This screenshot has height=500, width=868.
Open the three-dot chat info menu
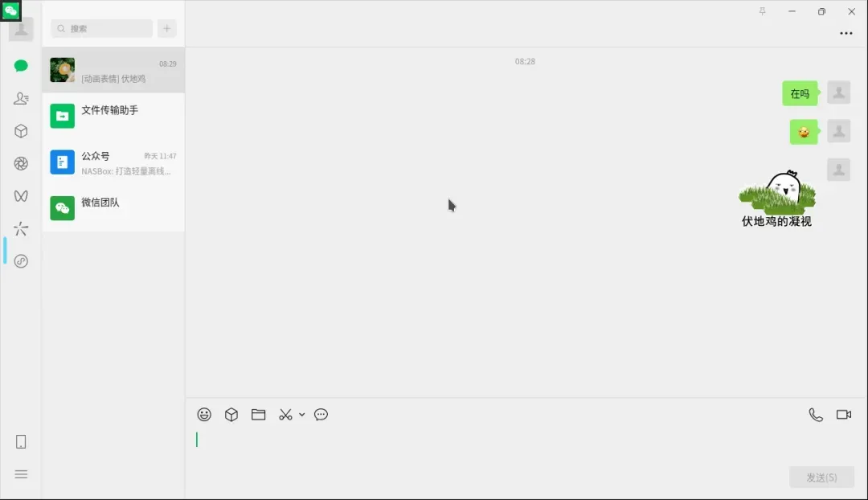[845, 33]
